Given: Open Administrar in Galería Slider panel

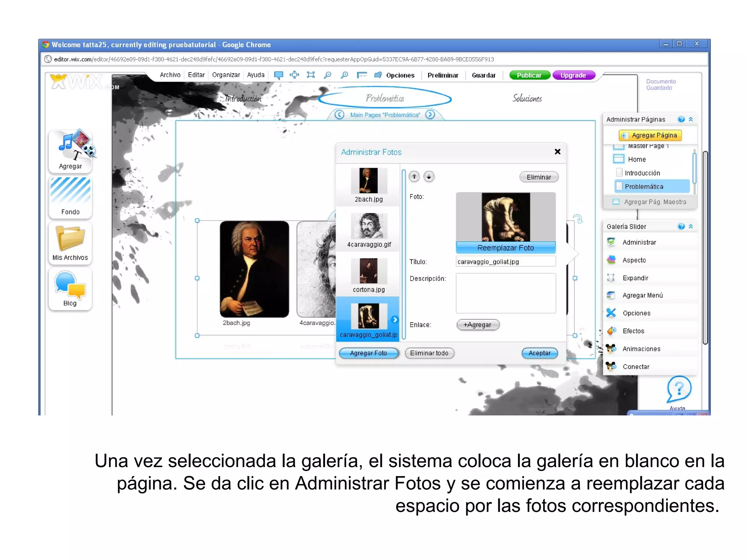Looking at the screenshot, I should click(x=650, y=242).
